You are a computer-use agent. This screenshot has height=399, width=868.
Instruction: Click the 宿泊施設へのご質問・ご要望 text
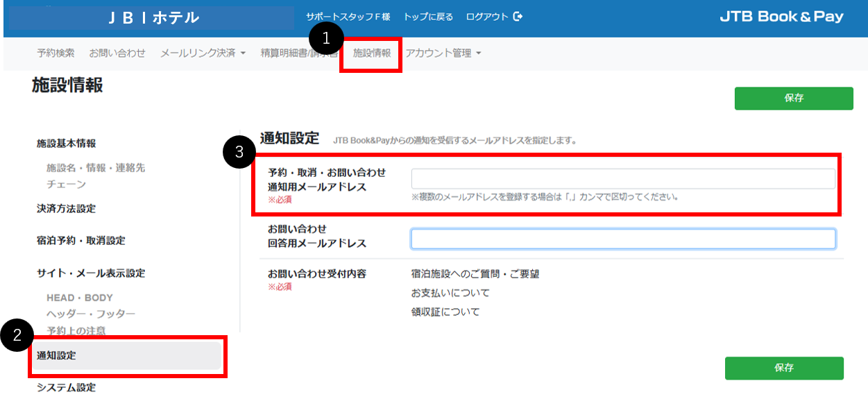coord(475,274)
